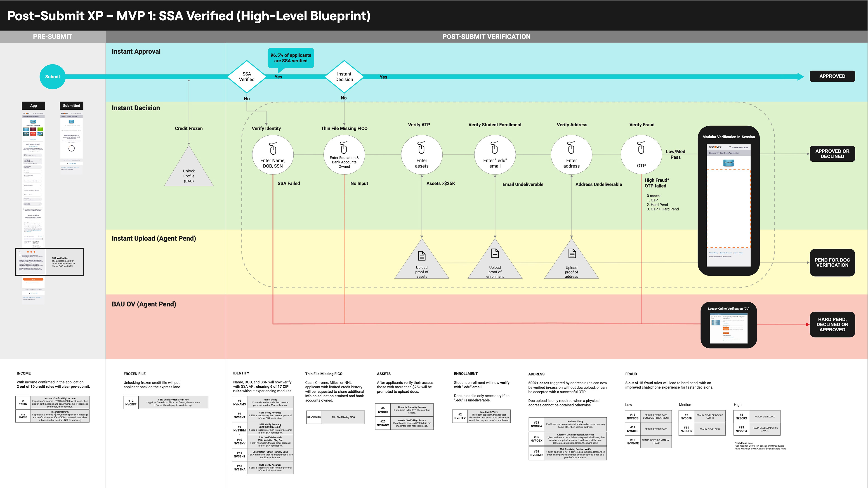Click the APPROVED outcome box
Viewport: 868px width, 488px height.
click(x=832, y=76)
